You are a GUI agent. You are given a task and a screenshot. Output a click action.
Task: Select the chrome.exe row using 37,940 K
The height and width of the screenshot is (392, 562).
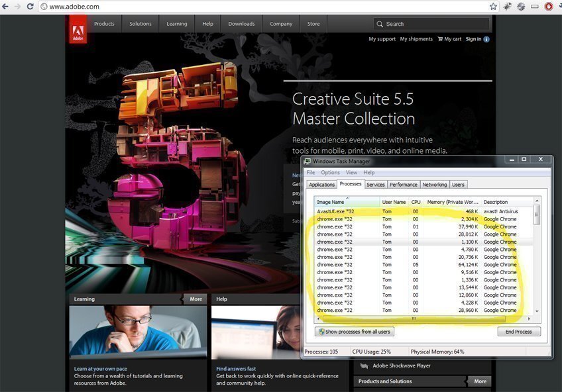[x=423, y=226]
